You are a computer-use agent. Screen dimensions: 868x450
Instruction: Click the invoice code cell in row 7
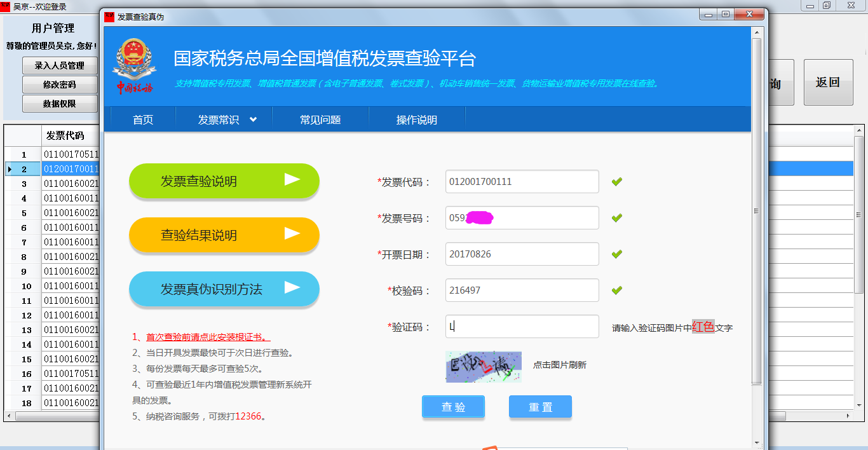tap(72, 242)
